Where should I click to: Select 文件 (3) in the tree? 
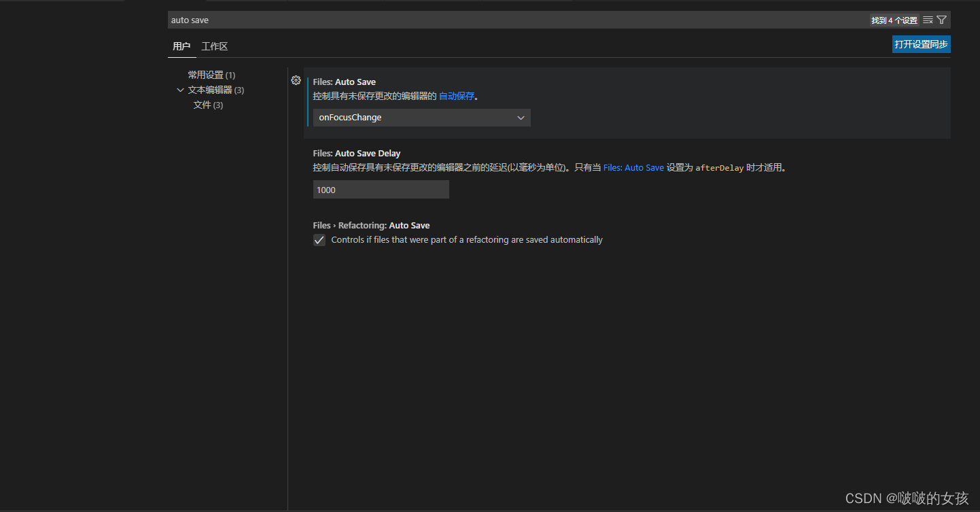click(208, 105)
